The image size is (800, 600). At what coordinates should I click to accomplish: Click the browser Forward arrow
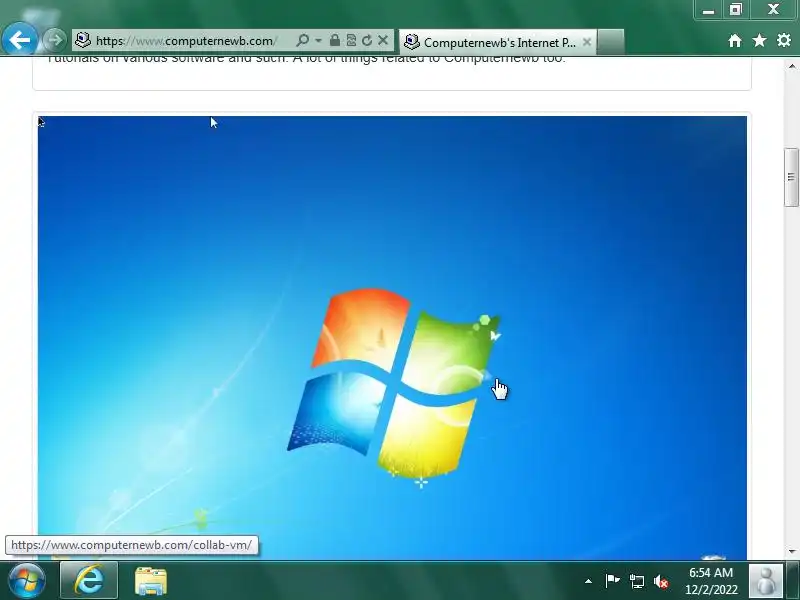pyautogui.click(x=54, y=40)
